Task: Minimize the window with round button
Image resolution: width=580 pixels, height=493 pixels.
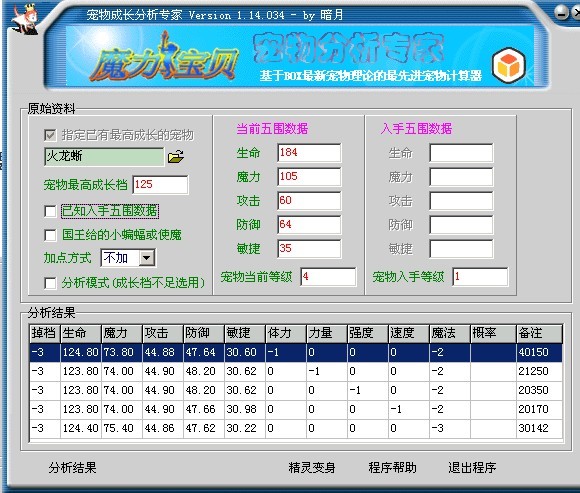Action: coord(561,13)
